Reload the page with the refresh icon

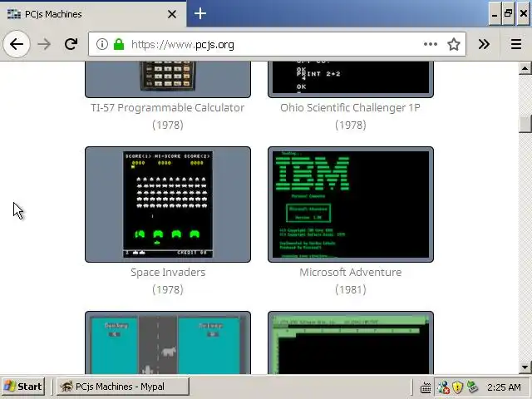pyautogui.click(x=71, y=44)
